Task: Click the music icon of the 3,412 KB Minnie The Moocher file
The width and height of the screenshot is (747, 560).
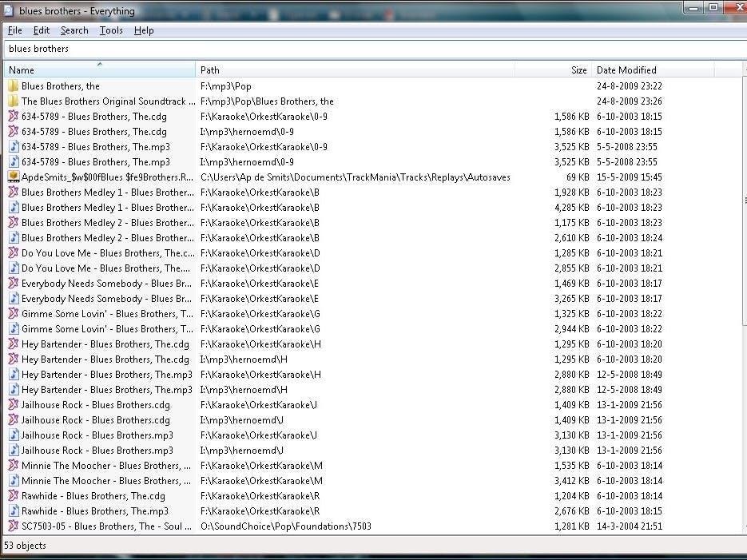Action: pos(14,481)
